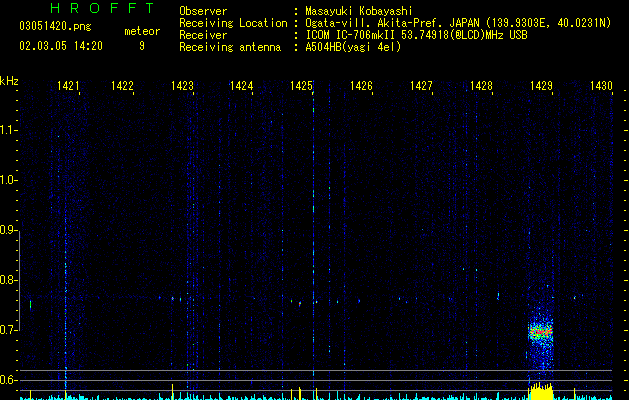The width and height of the screenshot is (629, 400).
Task: Click the Receiver label
Action: click(x=203, y=35)
